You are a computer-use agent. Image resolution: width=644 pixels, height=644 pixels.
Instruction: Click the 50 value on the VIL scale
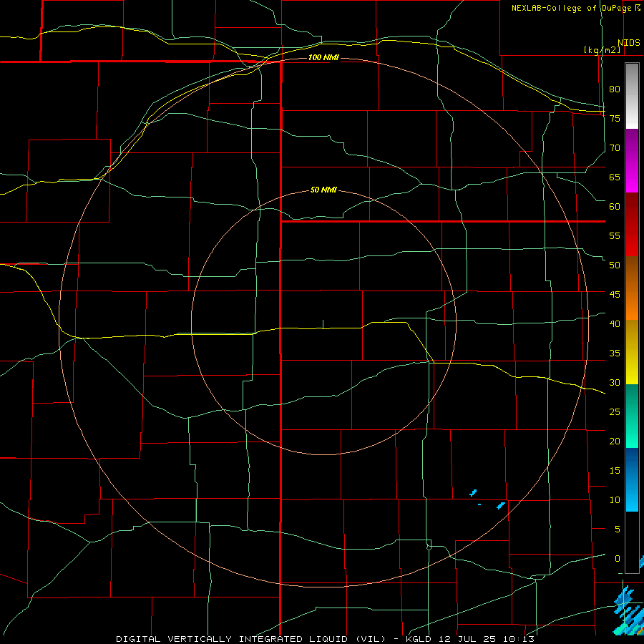pos(615,265)
